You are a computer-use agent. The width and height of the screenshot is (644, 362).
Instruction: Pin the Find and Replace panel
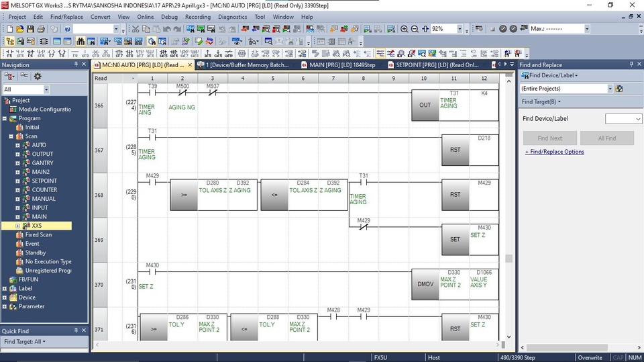(631, 64)
